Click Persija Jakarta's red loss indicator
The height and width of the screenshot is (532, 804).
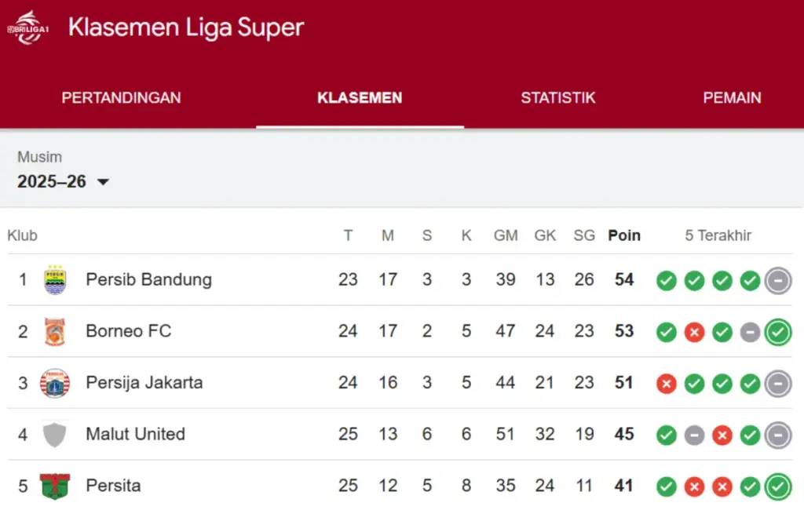pos(666,384)
